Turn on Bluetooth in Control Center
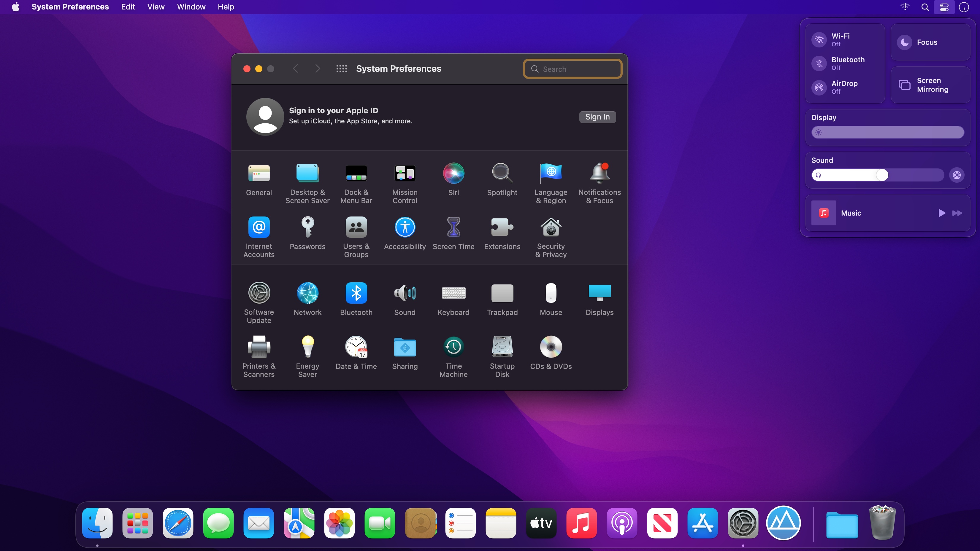The height and width of the screenshot is (551, 980). 819,63
